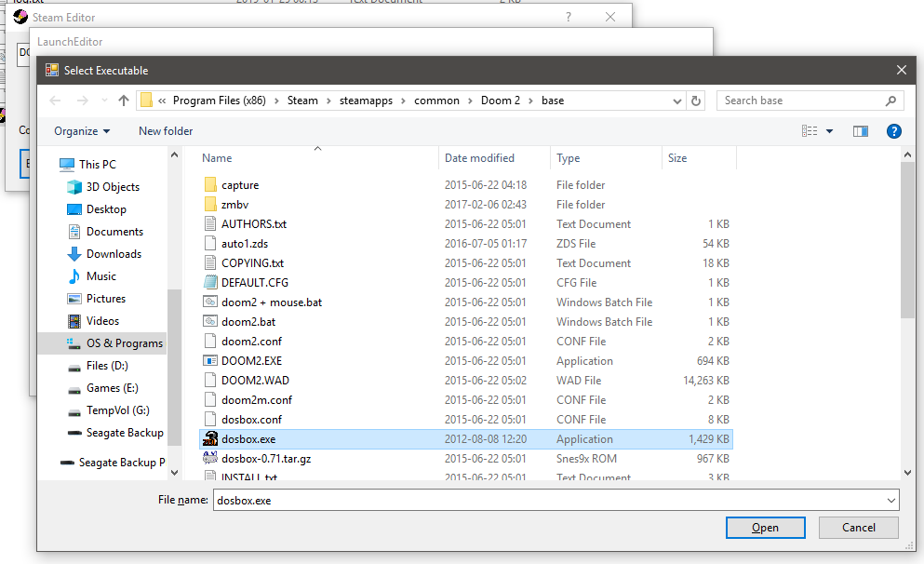
Task: Toggle the preview pane
Action: 861,131
